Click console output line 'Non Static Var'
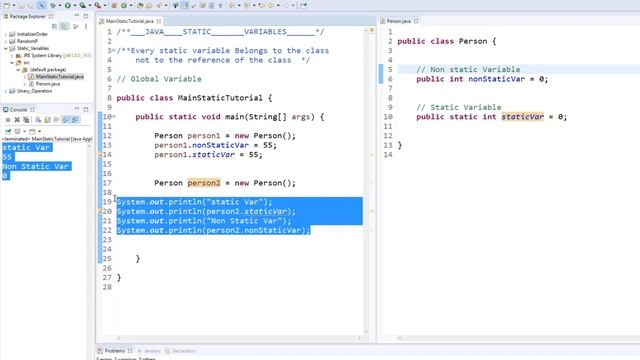The width and height of the screenshot is (640, 360). (x=36, y=166)
